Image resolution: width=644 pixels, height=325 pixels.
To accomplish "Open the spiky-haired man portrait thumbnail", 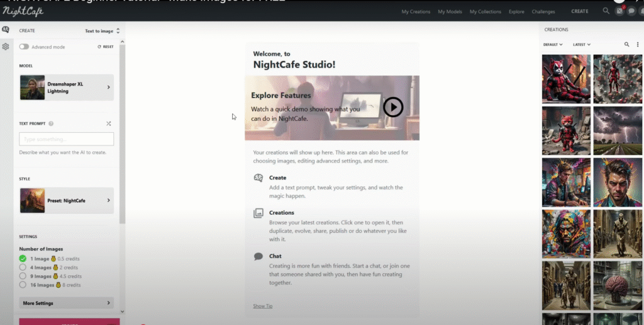I will point(618,182).
